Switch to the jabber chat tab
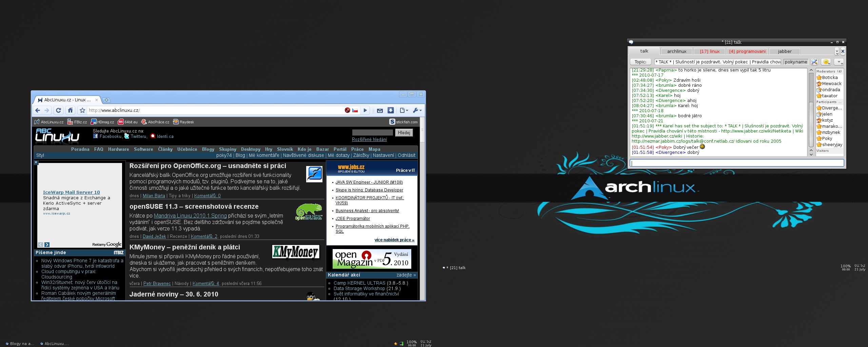 785,51
